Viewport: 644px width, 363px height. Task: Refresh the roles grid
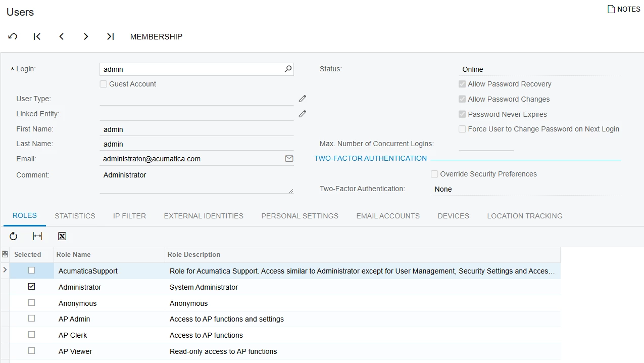(14, 236)
